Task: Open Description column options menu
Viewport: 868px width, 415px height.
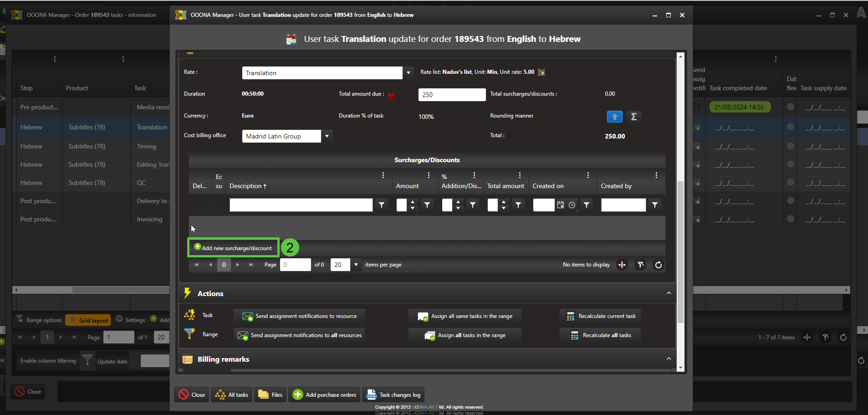Action: coord(383,175)
